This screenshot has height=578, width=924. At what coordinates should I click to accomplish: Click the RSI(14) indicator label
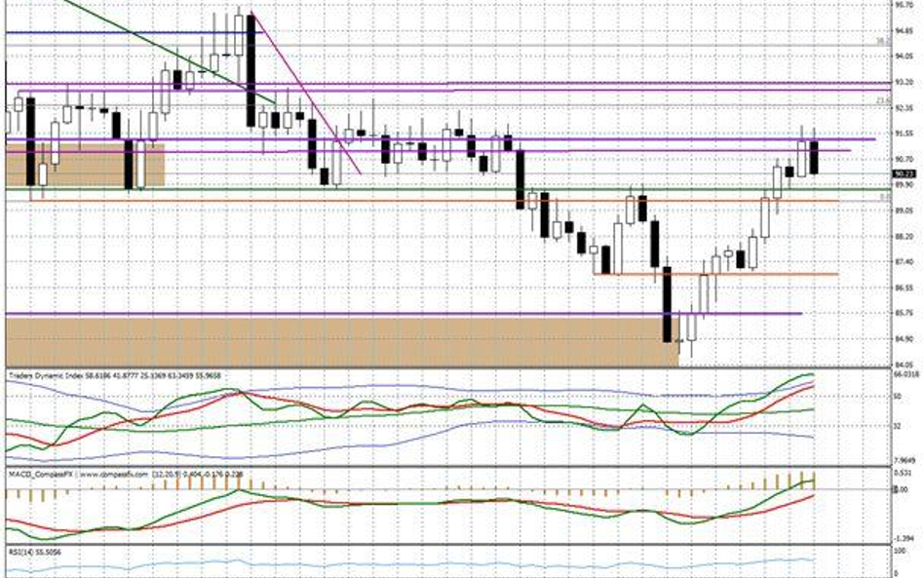34,553
